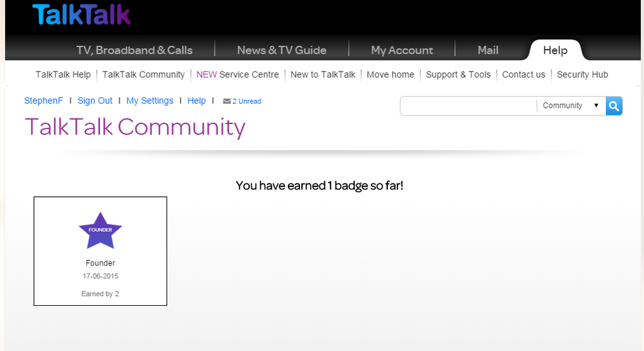Screen dimensions: 644x351
Task: Expand the Community search scope dropdown
Action: pos(571,106)
